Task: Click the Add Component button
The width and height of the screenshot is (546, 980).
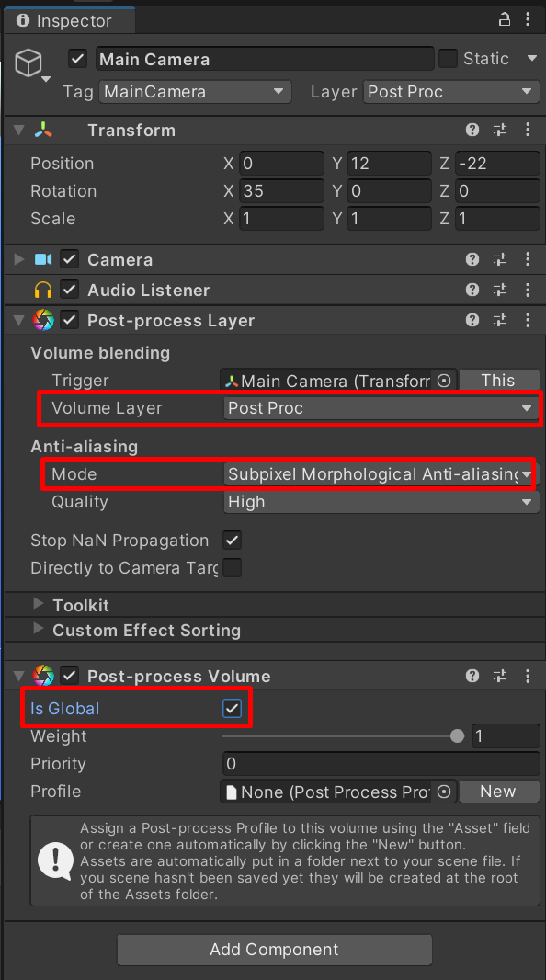Action: tap(274, 950)
